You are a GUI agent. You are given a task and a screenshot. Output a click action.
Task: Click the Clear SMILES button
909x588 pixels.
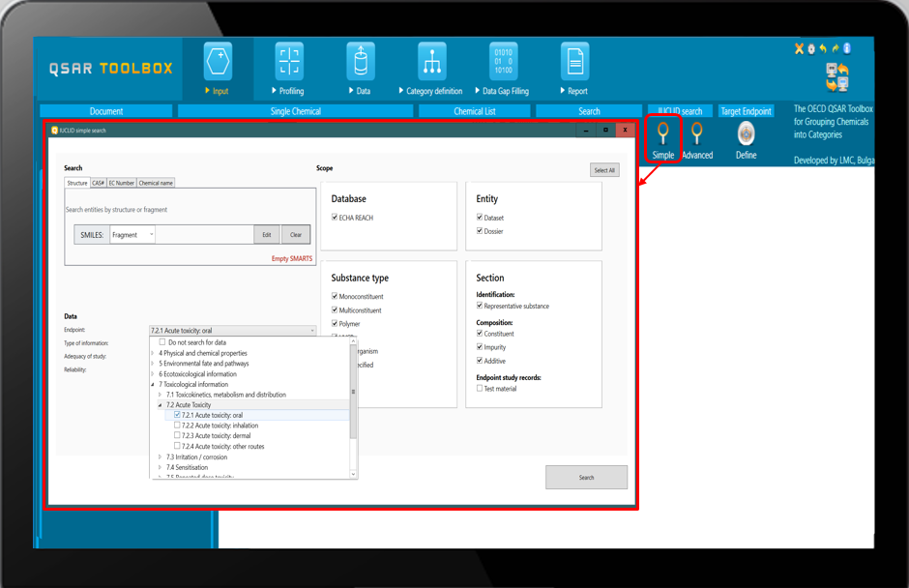coord(296,235)
